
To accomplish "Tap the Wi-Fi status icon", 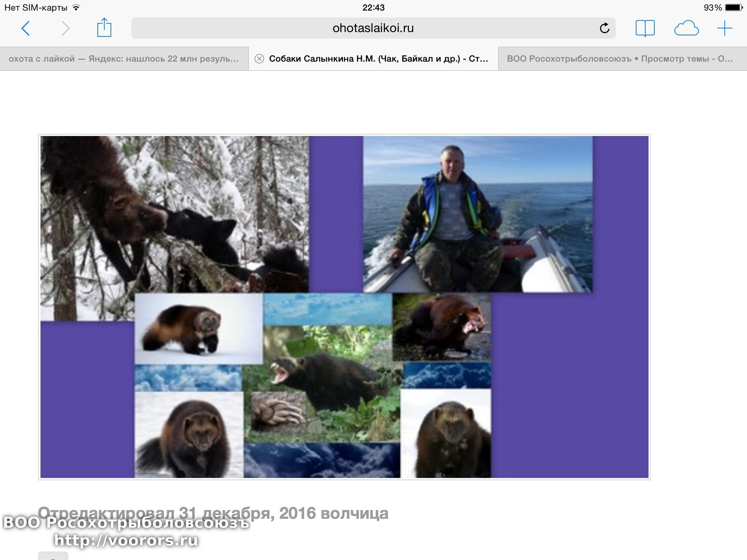I will [76, 8].
